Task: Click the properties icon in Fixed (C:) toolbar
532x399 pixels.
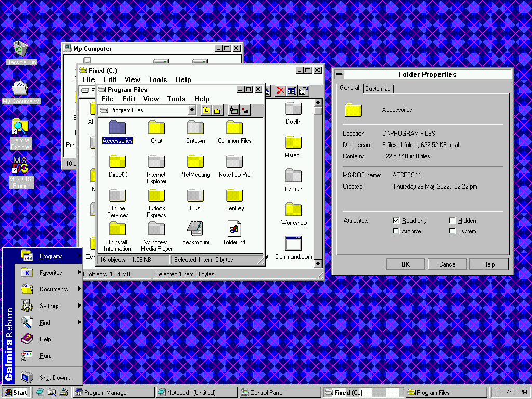Action: (x=303, y=91)
